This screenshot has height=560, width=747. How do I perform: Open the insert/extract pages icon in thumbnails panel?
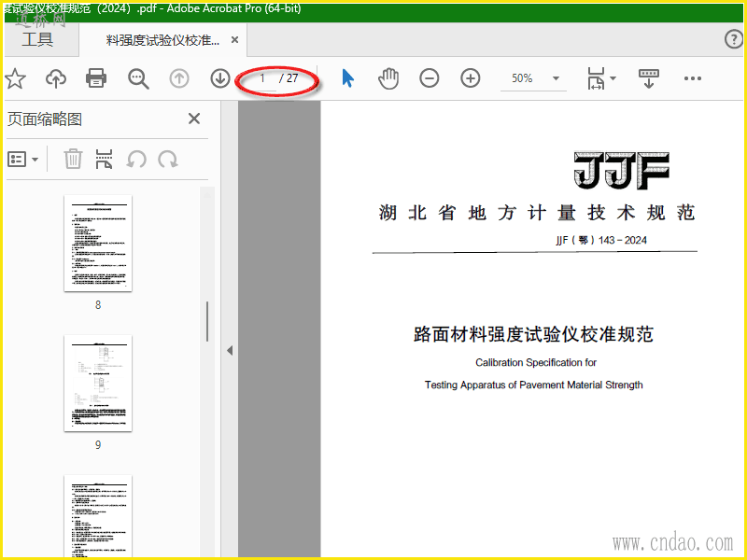click(x=104, y=159)
